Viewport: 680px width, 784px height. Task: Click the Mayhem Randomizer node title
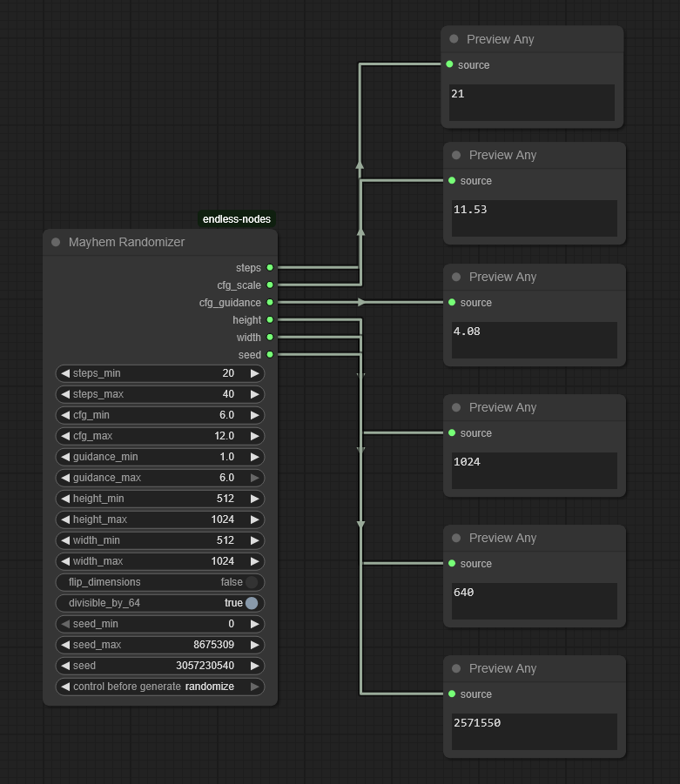click(126, 243)
